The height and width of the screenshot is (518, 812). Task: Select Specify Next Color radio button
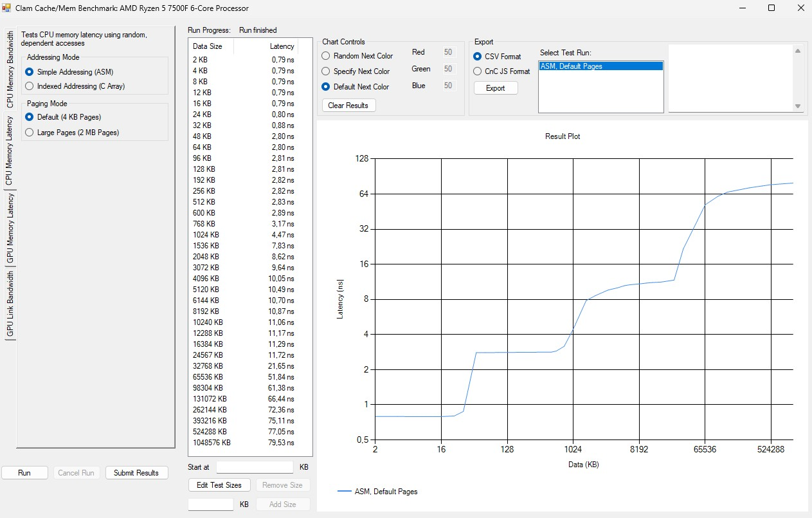pyautogui.click(x=356, y=71)
